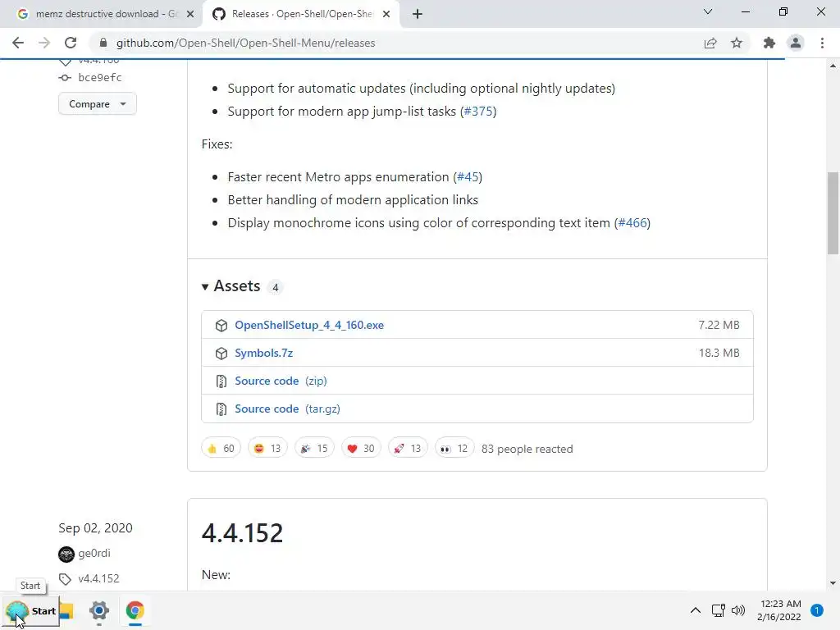Click the commit icon beside bce9efc

(x=65, y=78)
